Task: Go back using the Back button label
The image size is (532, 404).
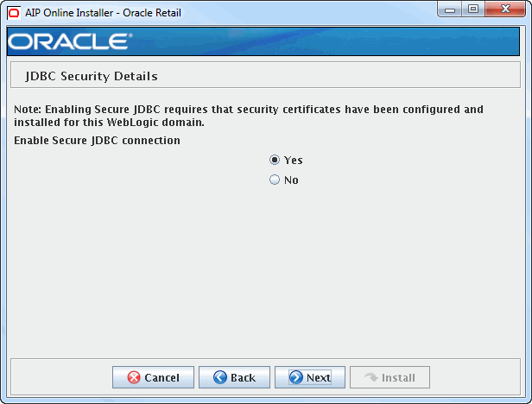Action: point(243,377)
